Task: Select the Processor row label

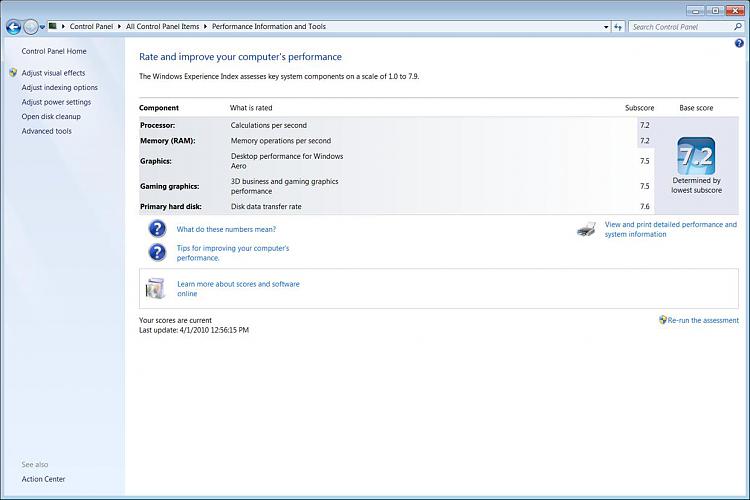Action: (x=157, y=125)
